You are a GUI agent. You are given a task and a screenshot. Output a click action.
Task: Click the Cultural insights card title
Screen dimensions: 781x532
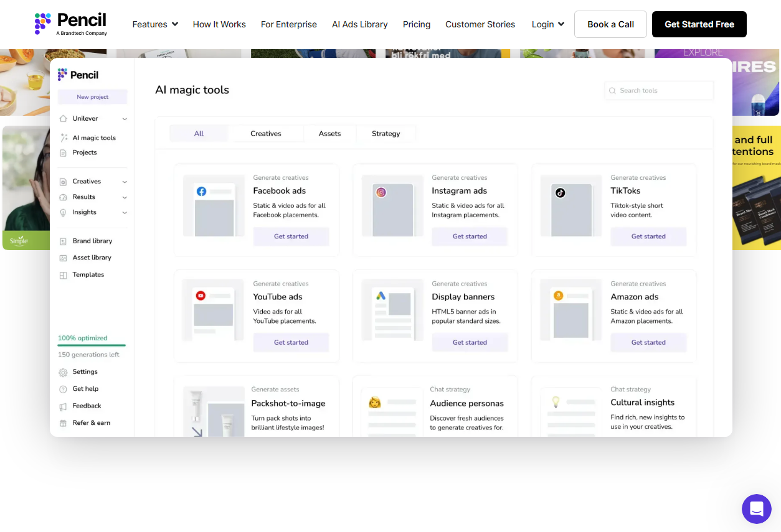pos(643,403)
